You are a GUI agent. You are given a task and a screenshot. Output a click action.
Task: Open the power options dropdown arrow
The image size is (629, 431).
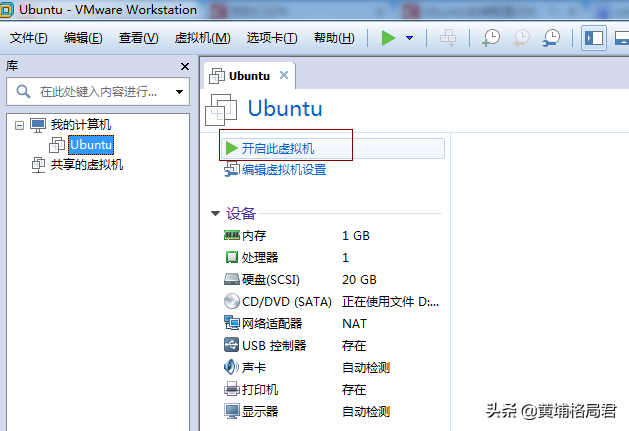[x=409, y=38]
